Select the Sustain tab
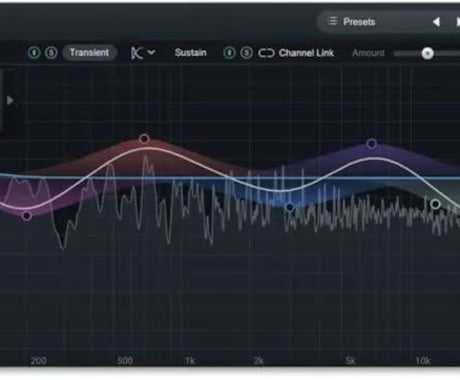This screenshot has height=380, width=460. 190,53
